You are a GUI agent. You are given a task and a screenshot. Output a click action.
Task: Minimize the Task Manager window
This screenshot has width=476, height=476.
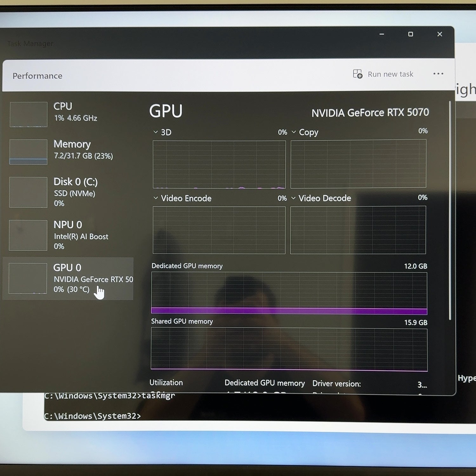pyautogui.click(x=382, y=34)
